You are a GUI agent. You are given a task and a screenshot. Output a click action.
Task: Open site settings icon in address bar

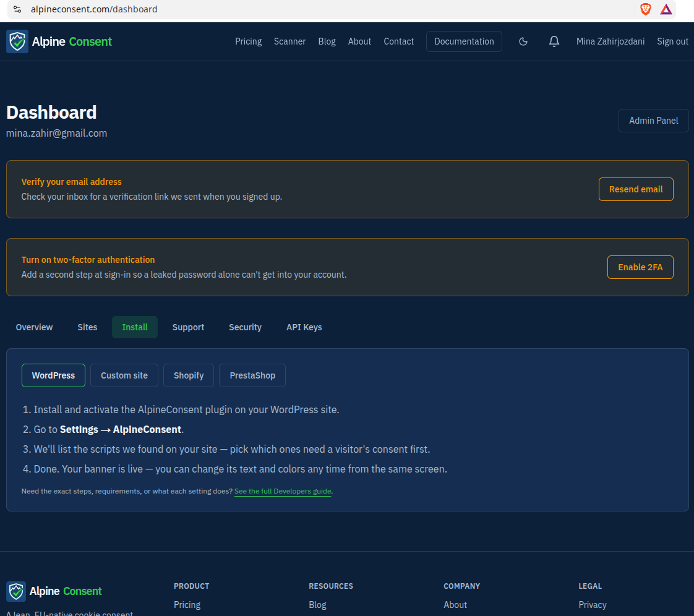click(17, 9)
